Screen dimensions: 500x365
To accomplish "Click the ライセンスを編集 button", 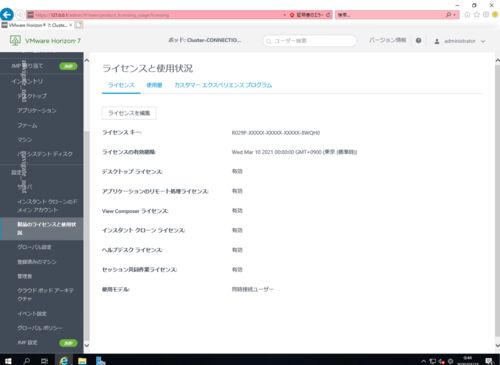I will click(x=129, y=113).
